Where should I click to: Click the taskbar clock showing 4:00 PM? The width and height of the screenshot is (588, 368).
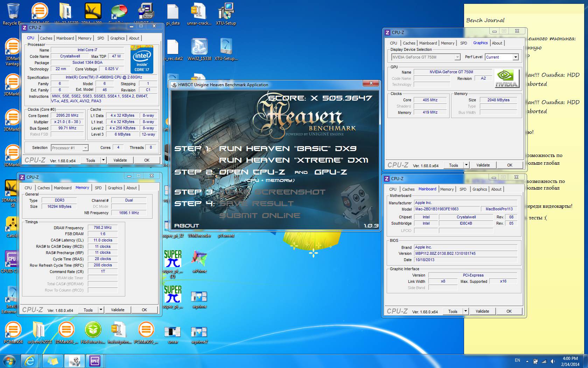pyautogui.click(x=570, y=361)
